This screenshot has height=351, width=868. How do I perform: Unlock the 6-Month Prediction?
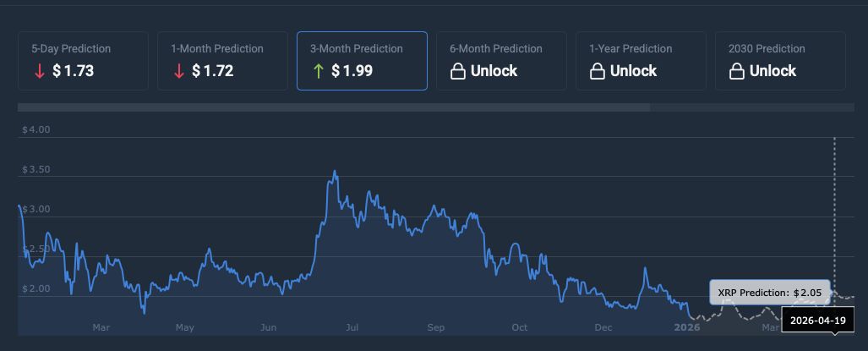494,71
